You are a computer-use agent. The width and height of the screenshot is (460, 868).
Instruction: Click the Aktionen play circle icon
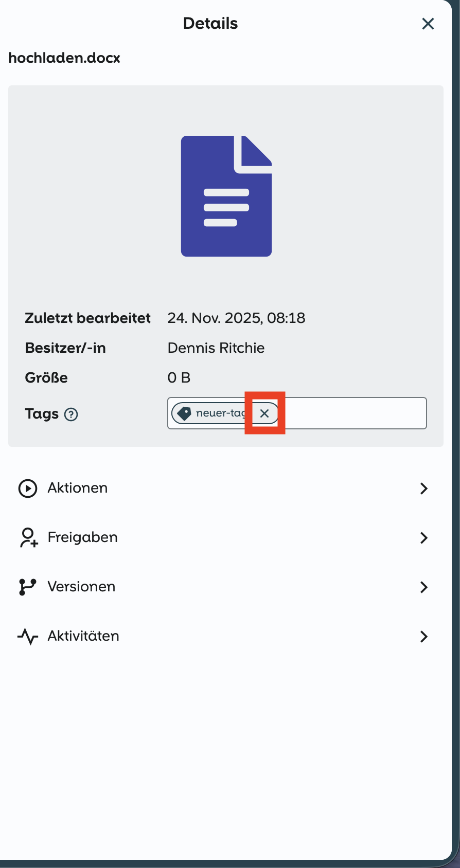(28, 489)
